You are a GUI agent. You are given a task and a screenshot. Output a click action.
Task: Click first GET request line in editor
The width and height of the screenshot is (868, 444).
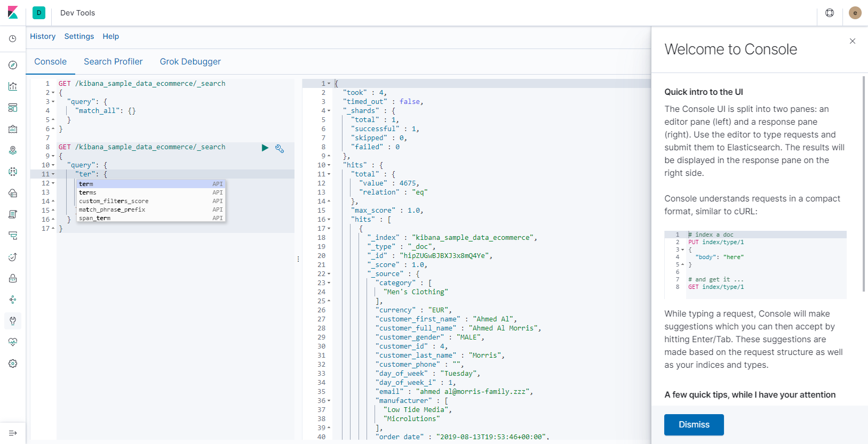point(142,84)
